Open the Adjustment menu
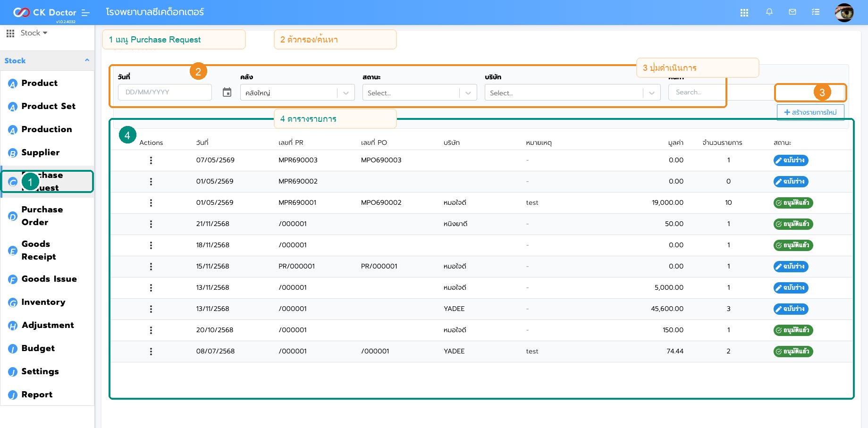 point(48,325)
